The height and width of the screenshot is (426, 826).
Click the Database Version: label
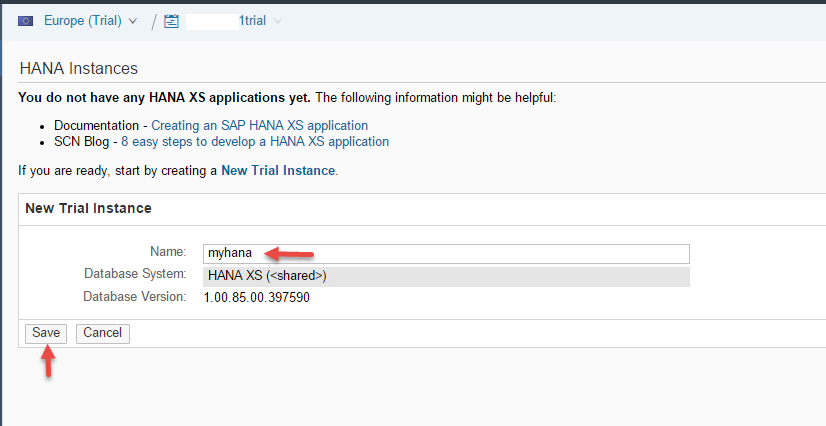(134, 297)
